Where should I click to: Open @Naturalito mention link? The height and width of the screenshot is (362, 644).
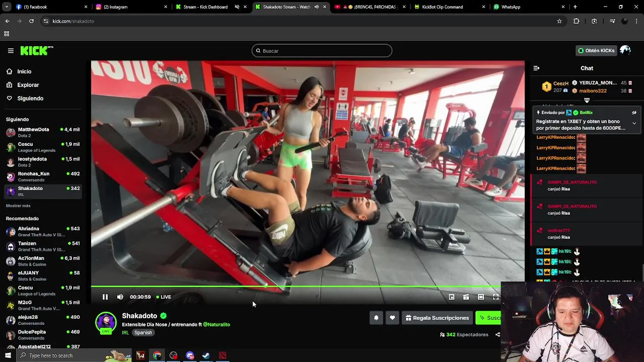(216, 325)
